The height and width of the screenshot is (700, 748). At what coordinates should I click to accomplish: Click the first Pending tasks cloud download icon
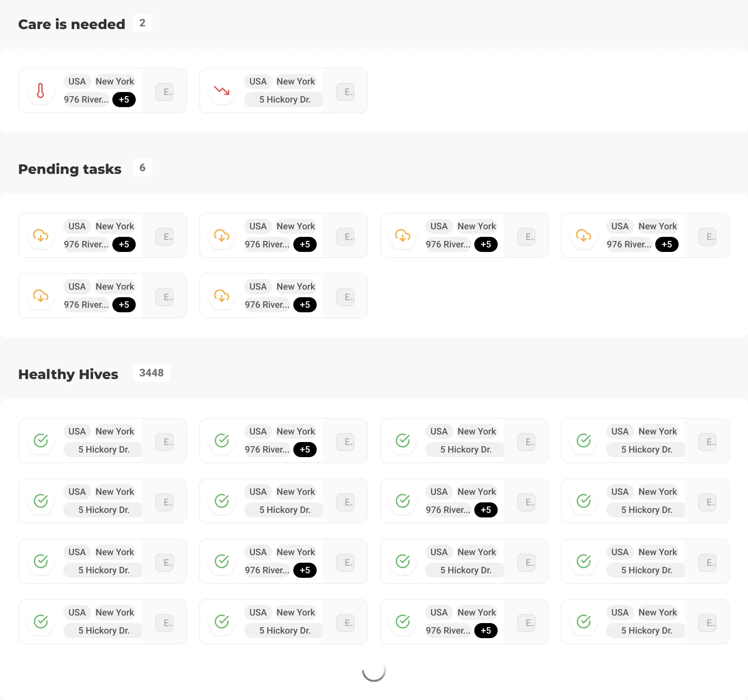click(41, 236)
